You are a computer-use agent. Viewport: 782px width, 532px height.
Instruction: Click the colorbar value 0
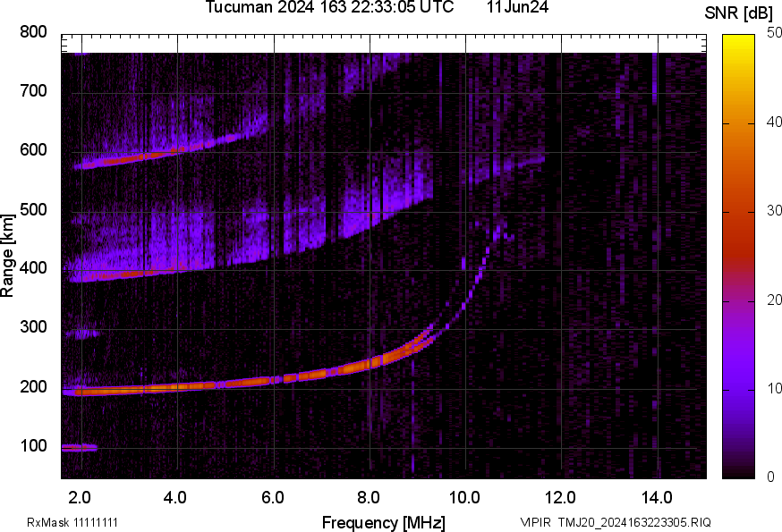coord(771,477)
